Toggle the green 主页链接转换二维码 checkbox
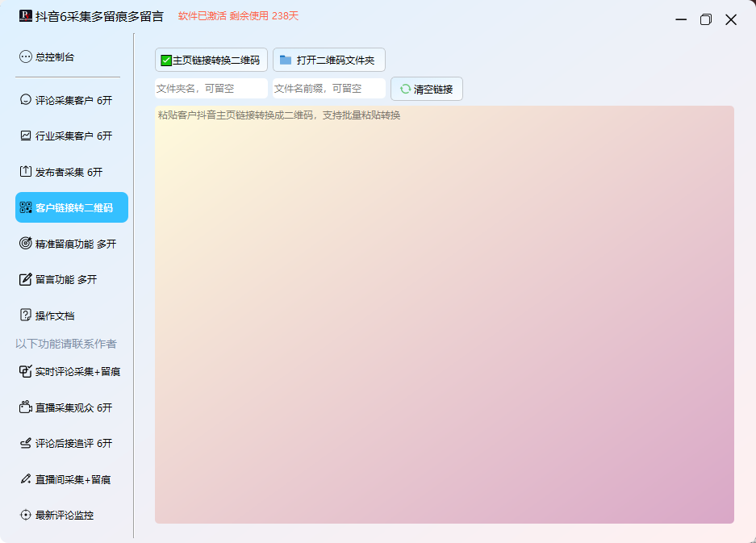Image resolution: width=756 pixels, height=543 pixels. pyautogui.click(x=166, y=61)
